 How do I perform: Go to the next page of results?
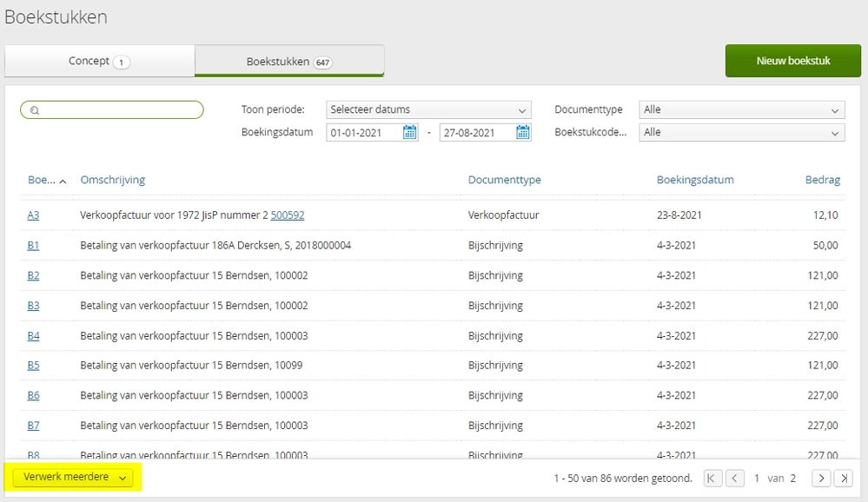[x=820, y=479]
